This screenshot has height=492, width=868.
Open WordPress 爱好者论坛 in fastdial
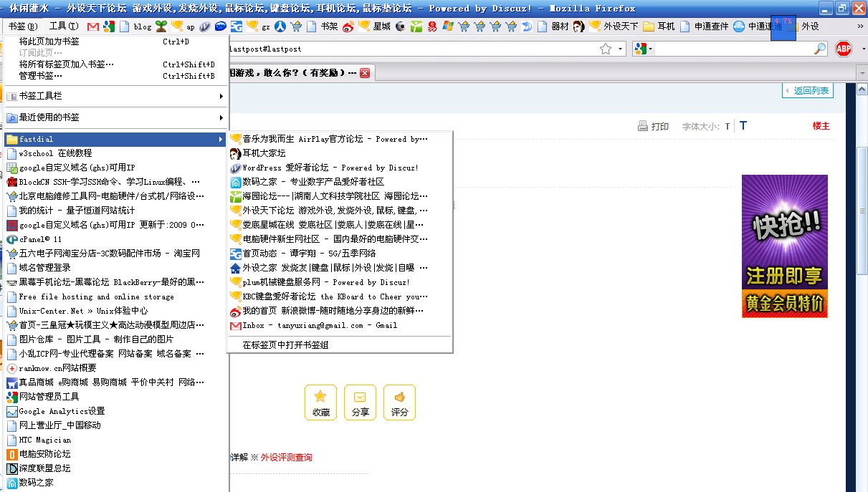(340, 168)
